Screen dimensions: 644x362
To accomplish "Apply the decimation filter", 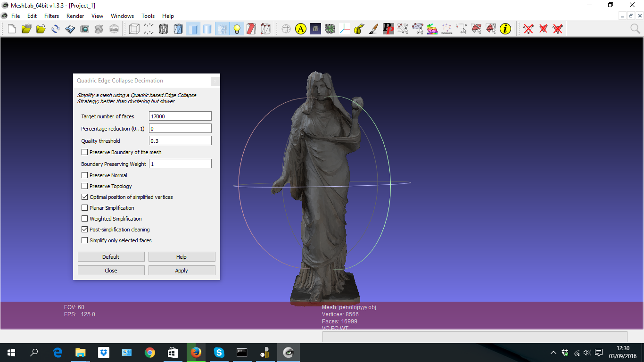I will click(x=182, y=271).
